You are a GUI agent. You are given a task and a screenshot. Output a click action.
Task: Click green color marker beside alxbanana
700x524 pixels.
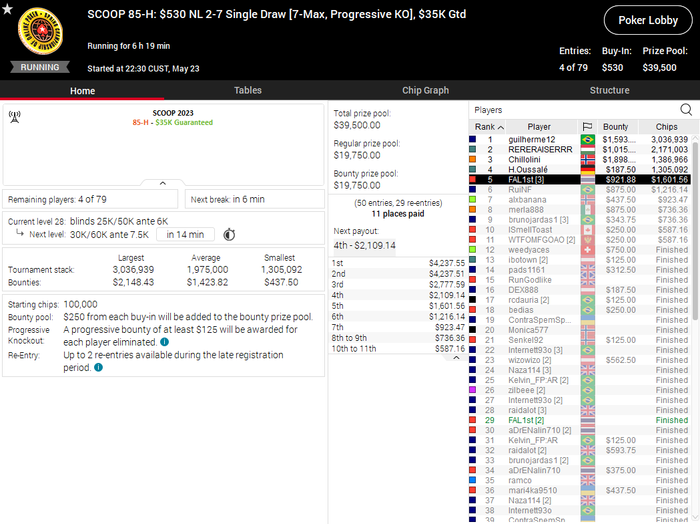coord(472,200)
